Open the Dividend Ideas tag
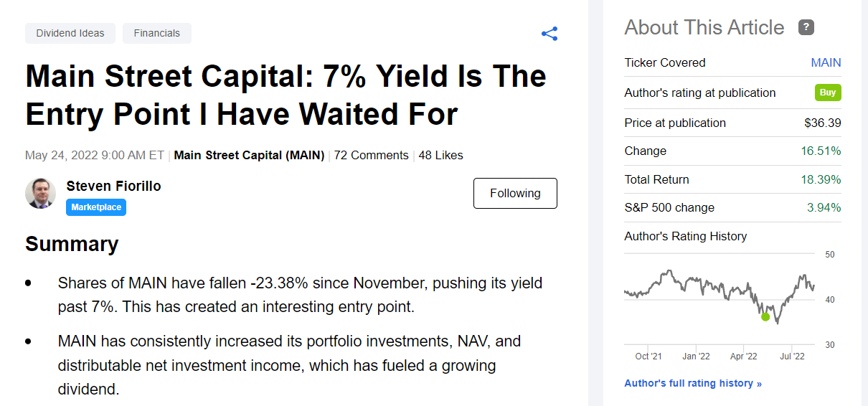The image size is (868, 406). [x=70, y=33]
